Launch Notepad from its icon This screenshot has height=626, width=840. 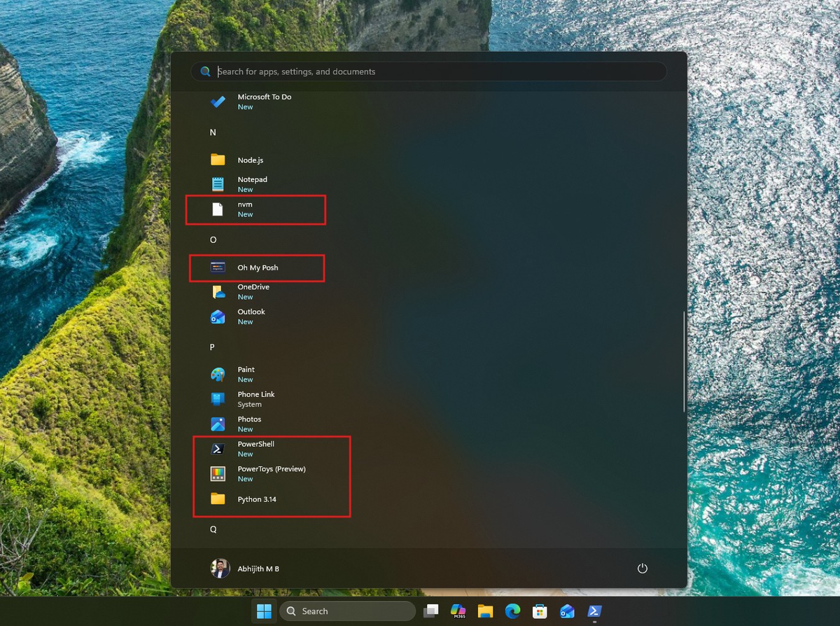[x=218, y=184]
